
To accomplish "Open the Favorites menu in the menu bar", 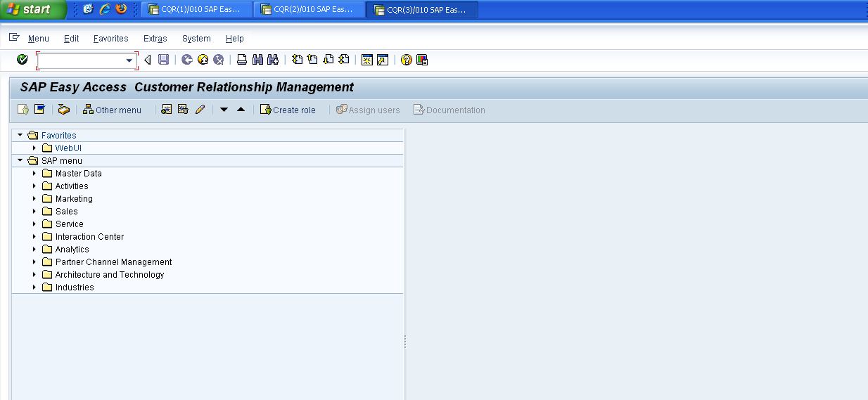I will [111, 39].
